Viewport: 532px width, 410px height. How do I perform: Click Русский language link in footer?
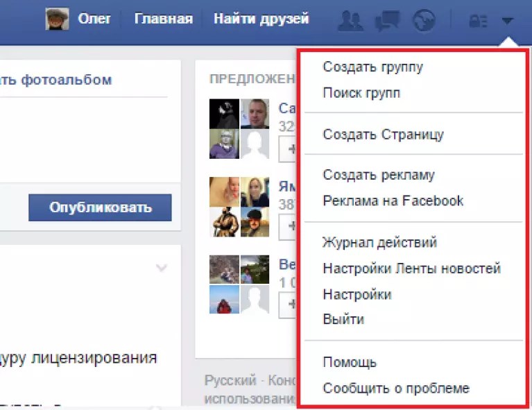(230, 380)
